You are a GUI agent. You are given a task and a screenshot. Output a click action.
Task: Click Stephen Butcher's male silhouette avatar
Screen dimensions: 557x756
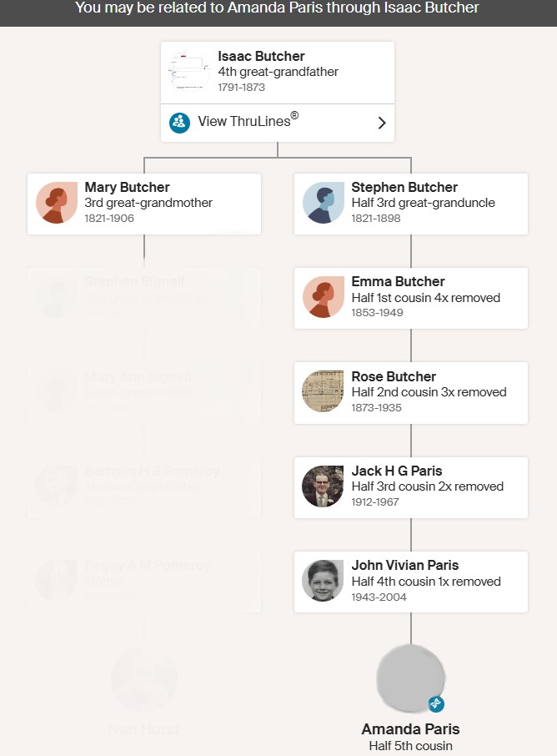tap(324, 203)
